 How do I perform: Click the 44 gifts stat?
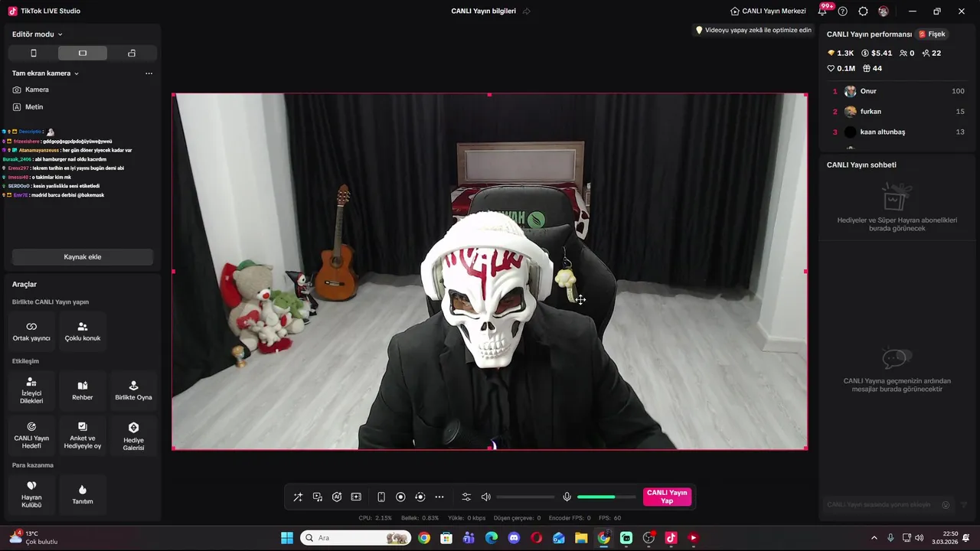tap(873, 69)
